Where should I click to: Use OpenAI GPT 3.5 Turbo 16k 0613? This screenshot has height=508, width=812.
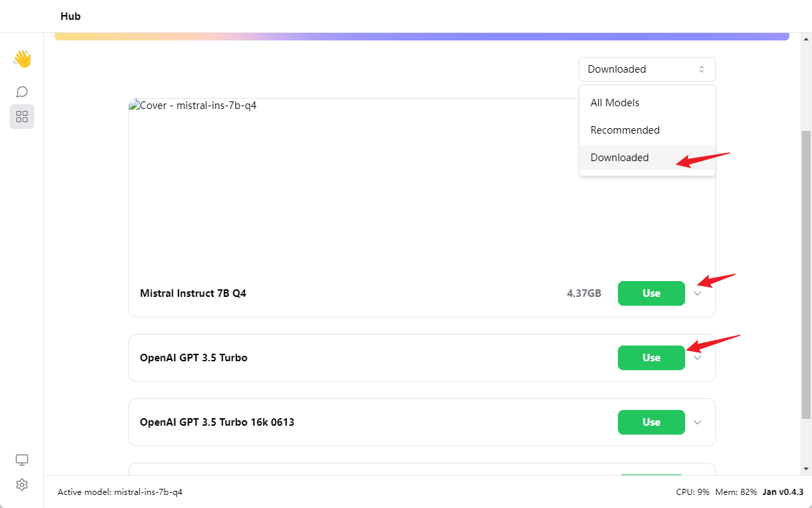[651, 422]
